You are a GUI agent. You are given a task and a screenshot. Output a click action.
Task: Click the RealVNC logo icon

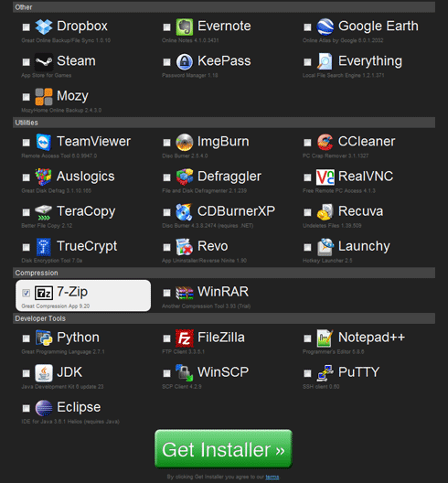(325, 177)
